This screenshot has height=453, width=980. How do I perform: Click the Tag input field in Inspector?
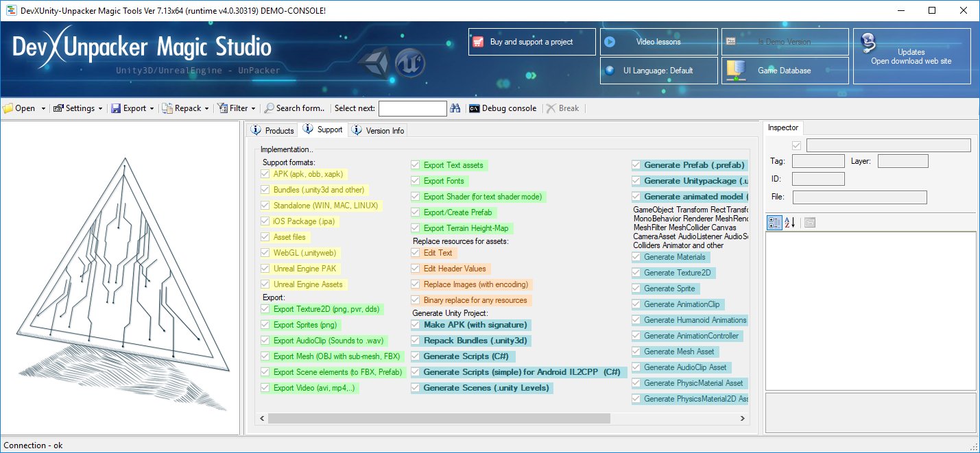point(818,162)
